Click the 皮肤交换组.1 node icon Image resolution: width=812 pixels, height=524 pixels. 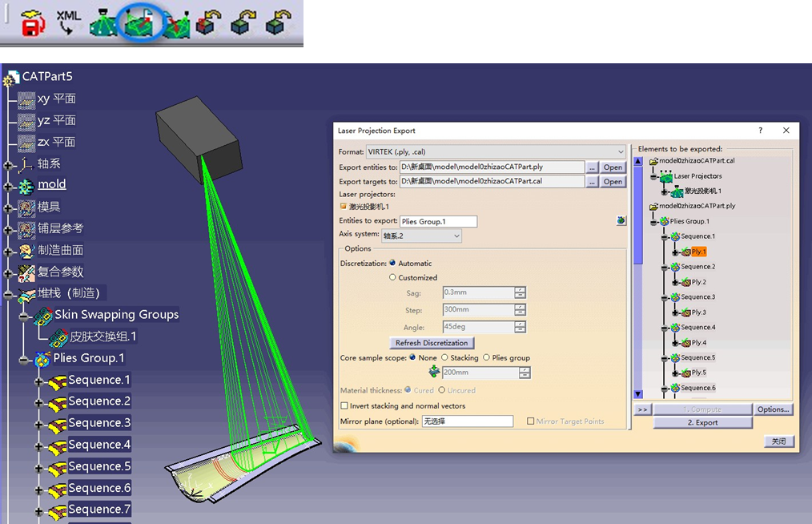point(58,338)
